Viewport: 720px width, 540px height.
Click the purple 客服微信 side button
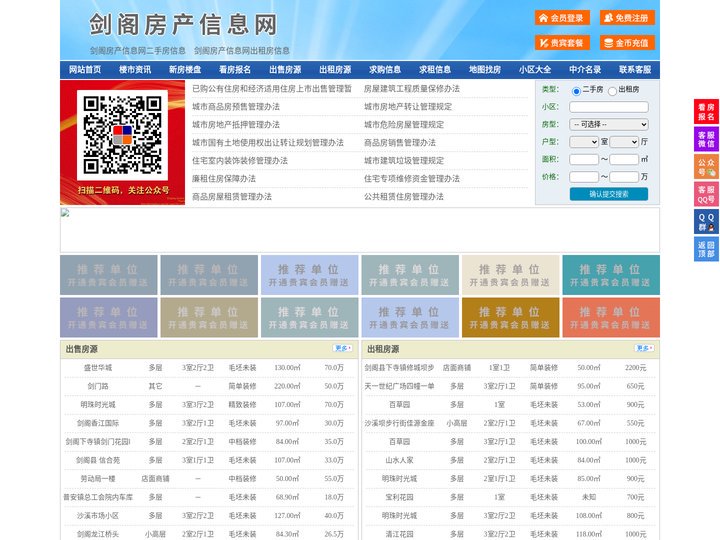[x=706, y=139]
